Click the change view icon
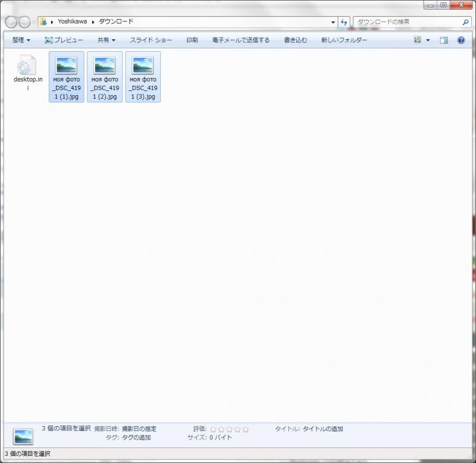Viewport: 476px width, 463px height. click(x=418, y=40)
